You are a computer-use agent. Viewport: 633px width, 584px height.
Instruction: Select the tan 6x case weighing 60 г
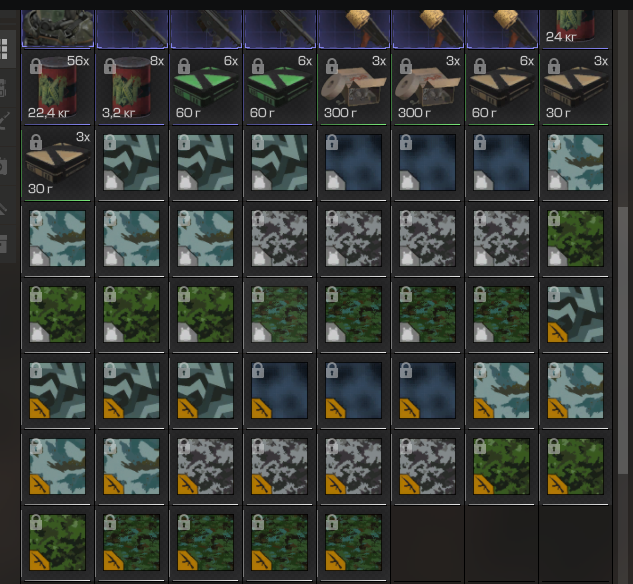pyautogui.click(x=501, y=87)
